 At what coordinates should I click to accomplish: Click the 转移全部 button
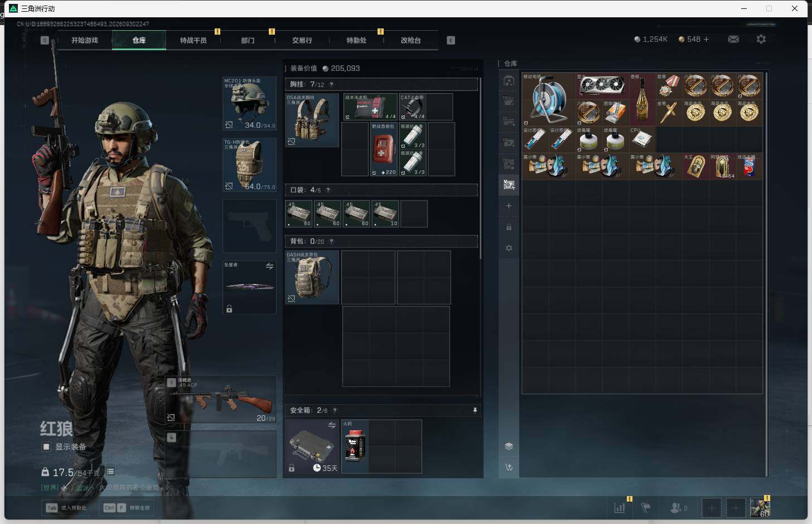tap(126, 508)
